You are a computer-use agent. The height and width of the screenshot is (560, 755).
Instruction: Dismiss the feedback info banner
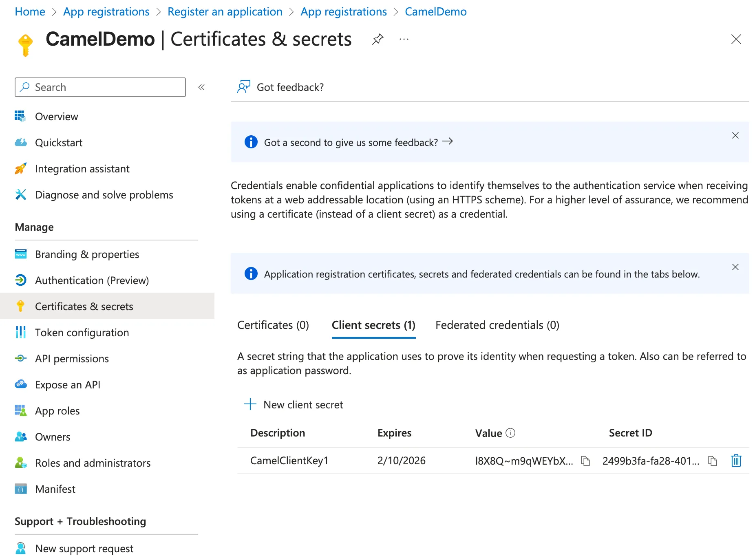tap(735, 135)
